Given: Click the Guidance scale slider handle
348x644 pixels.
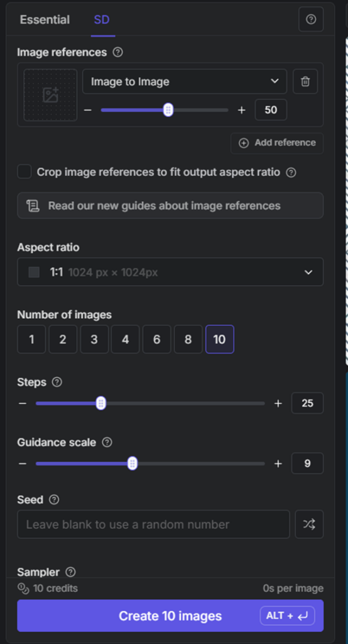Looking at the screenshot, I should [132, 464].
